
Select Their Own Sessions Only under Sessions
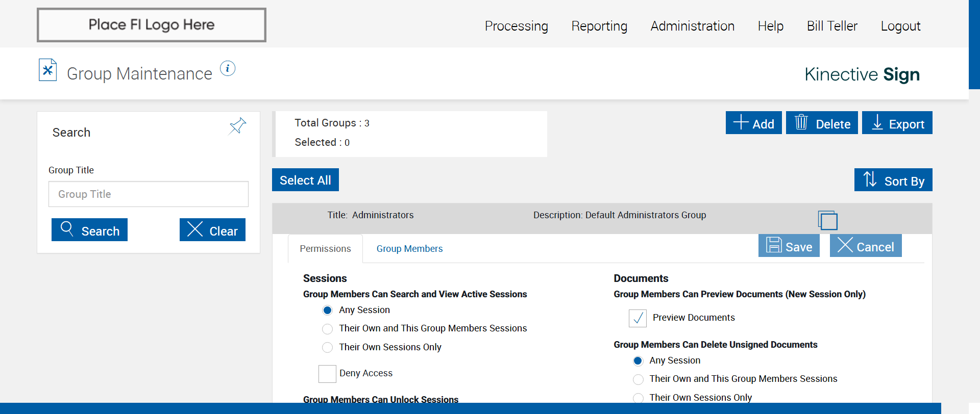pyautogui.click(x=328, y=348)
